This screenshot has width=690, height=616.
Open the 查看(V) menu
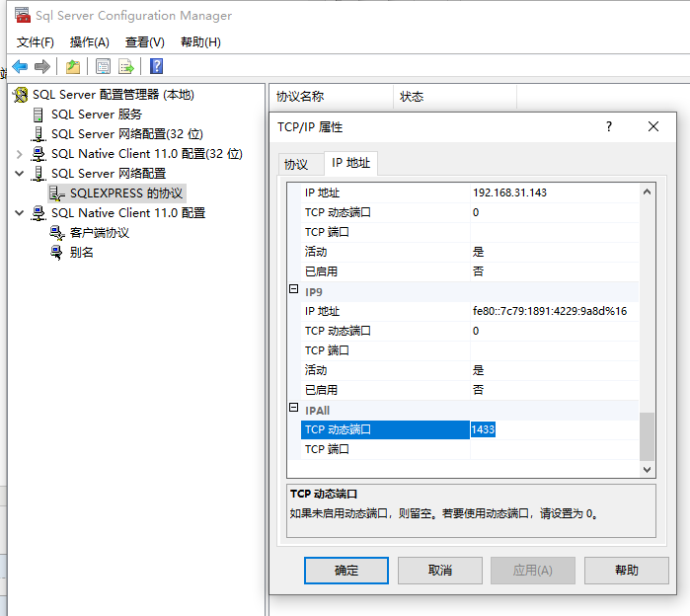[x=145, y=42]
